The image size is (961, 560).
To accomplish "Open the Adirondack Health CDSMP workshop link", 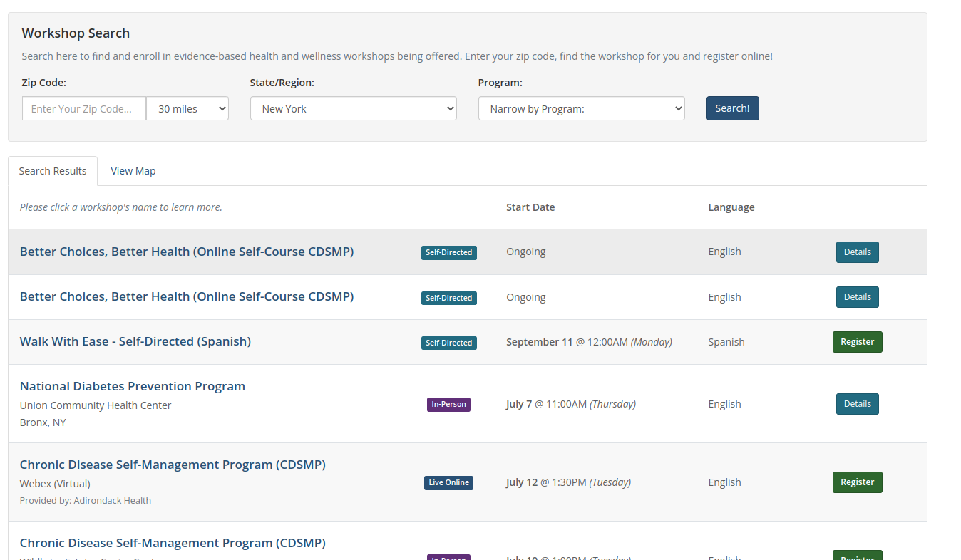I will coord(173,464).
